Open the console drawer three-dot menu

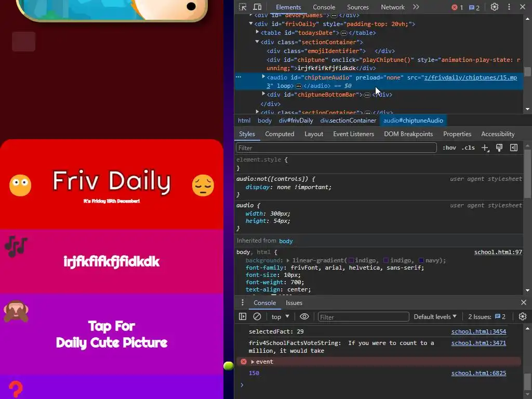pos(242,303)
